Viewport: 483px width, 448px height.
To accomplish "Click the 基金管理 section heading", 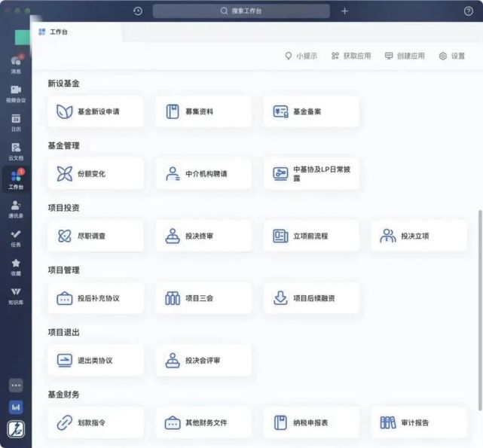I will click(63, 145).
